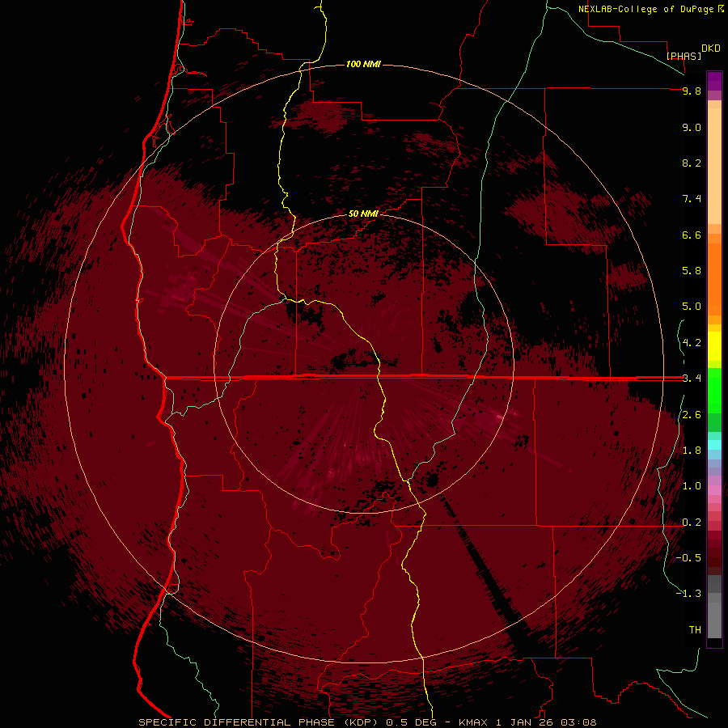Click the 3.4 legend value
The height and width of the screenshot is (728, 728).
(692, 379)
